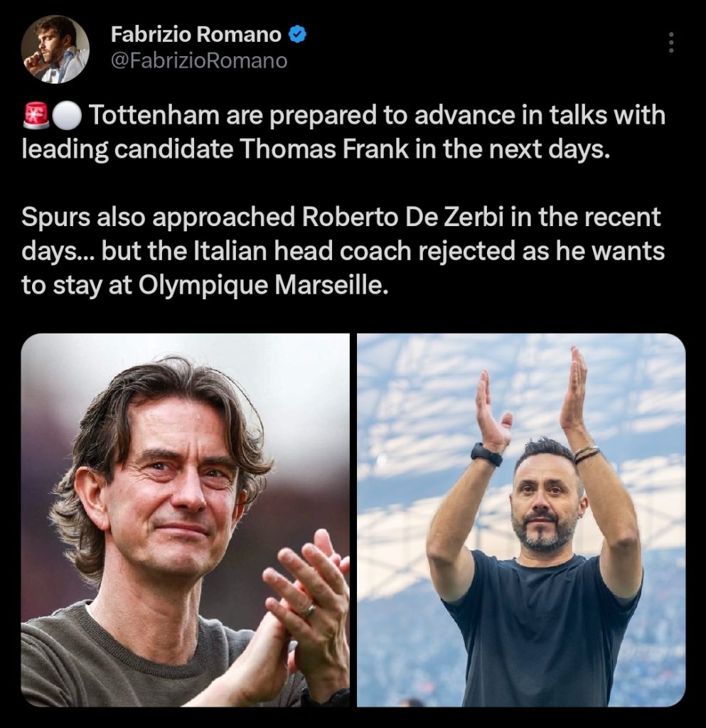This screenshot has width=706, height=728.
Task: Click the ring in the left photo
Action: click(309, 610)
